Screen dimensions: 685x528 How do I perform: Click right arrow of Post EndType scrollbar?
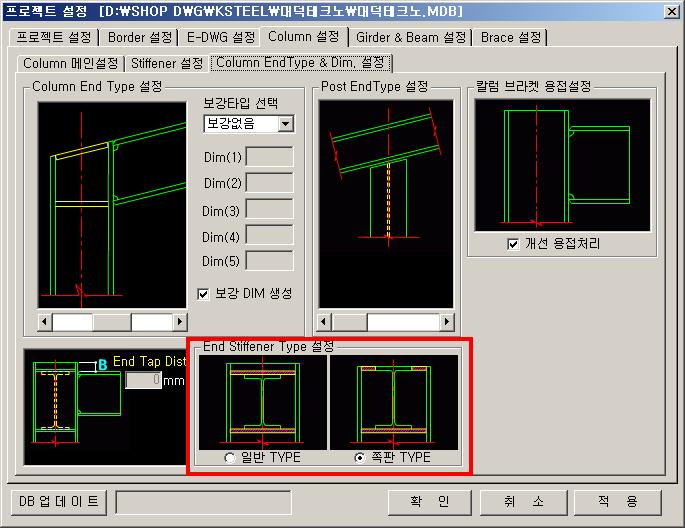tap(446, 322)
